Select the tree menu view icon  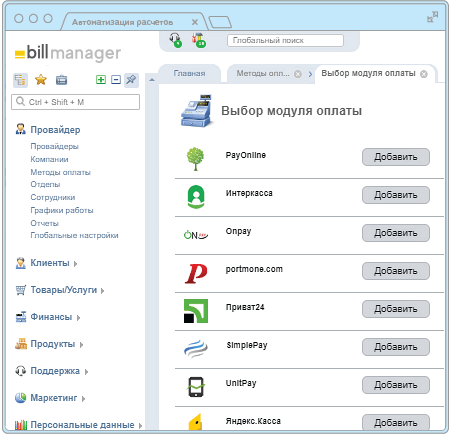(x=20, y=80)
